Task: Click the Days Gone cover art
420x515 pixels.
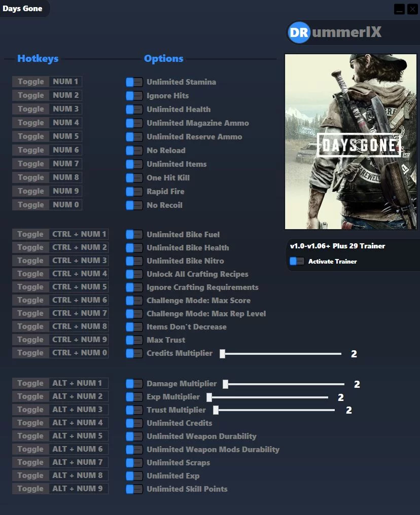Action: click(x=351, y=142)
